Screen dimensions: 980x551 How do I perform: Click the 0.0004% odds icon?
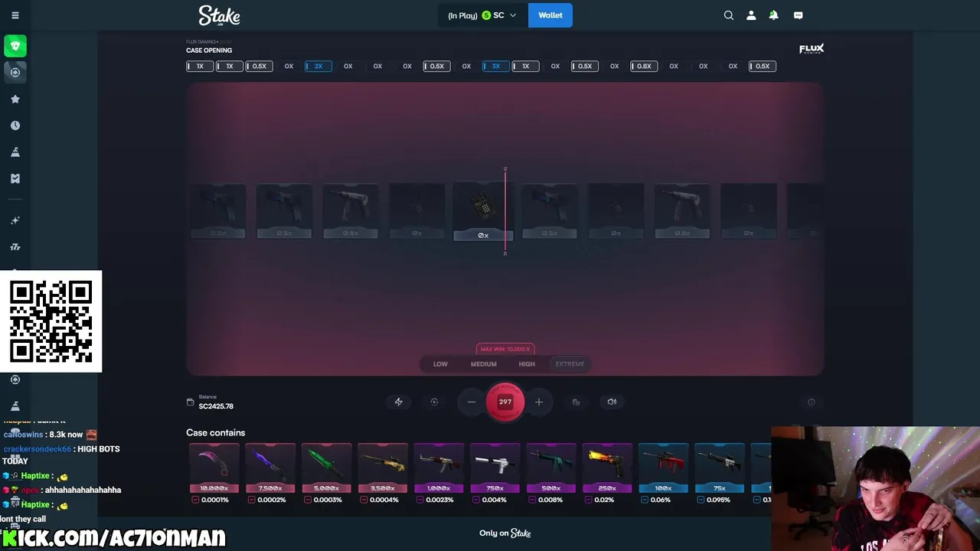(364, 500)
